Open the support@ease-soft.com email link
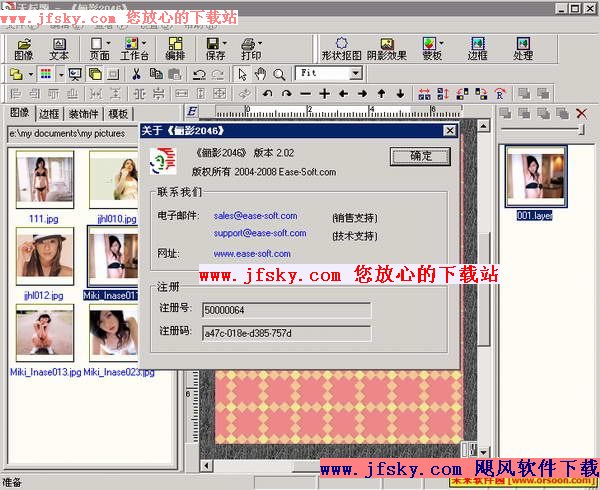 [260, 233]
